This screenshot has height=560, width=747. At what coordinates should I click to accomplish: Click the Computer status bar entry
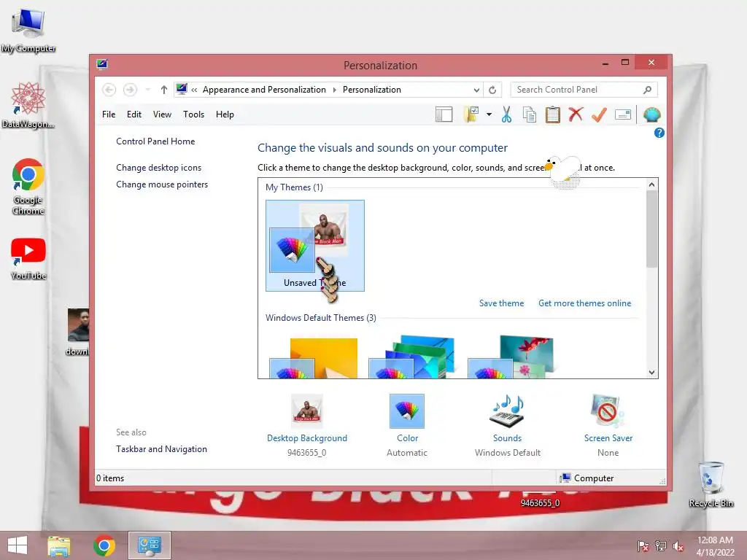(x=587, y=478)
